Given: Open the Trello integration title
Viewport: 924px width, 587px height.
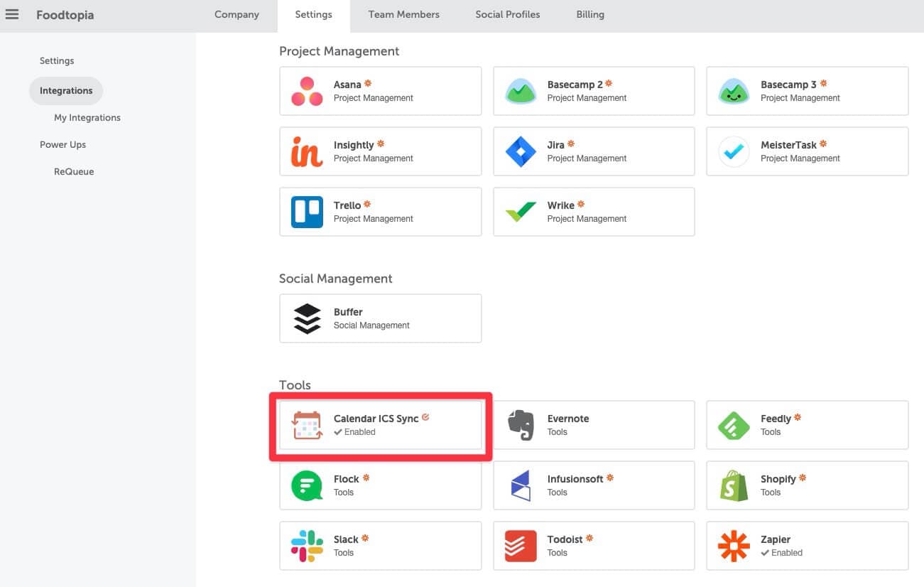Looking at the screenshot, I should click(x=347, y=205).
